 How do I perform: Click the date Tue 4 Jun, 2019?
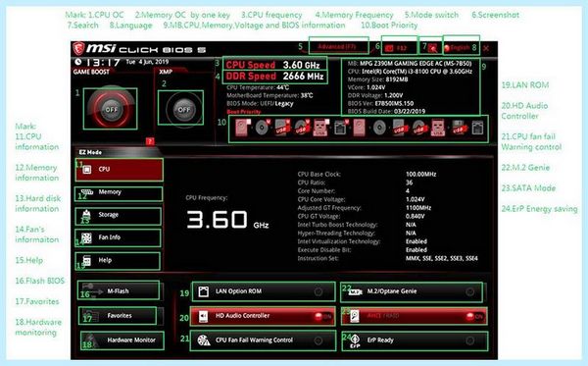(x=147, y=62)
